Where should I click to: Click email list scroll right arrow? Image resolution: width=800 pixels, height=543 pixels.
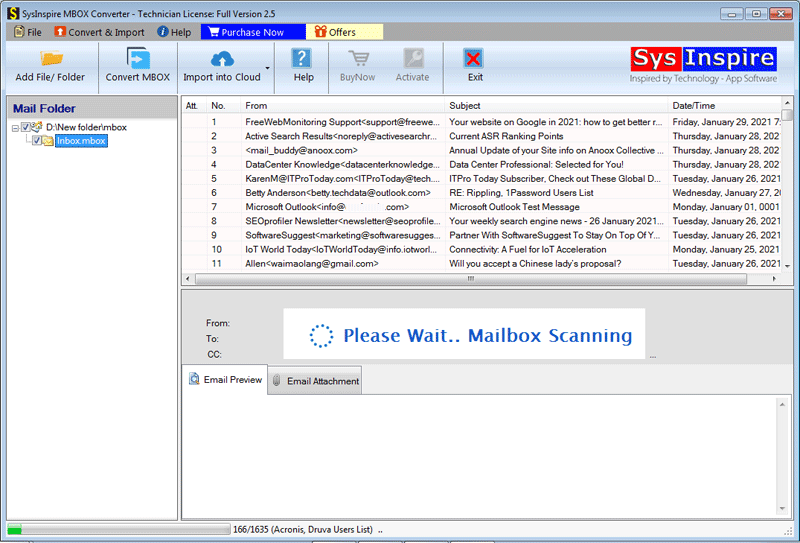[x=774, y=279]
